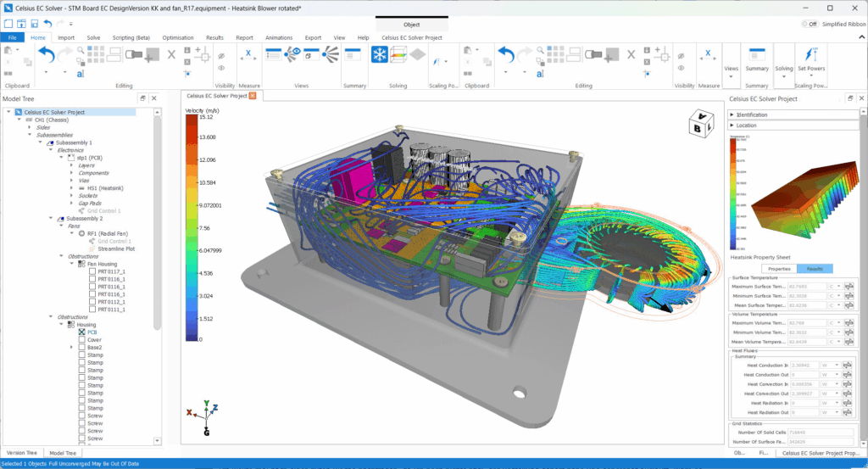Open the Solve ribbon tab
This screenshot has width=868, height=469.
pyautogui.click(x=93, y=37)
